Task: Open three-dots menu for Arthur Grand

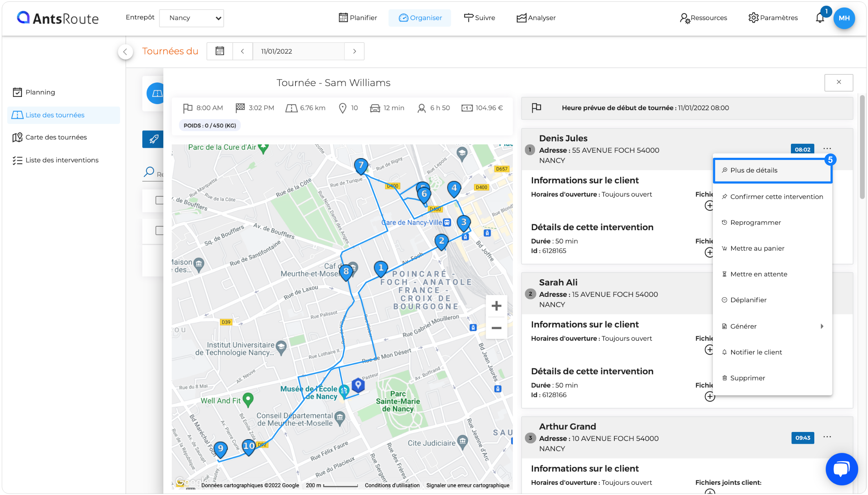Action: 827,437
